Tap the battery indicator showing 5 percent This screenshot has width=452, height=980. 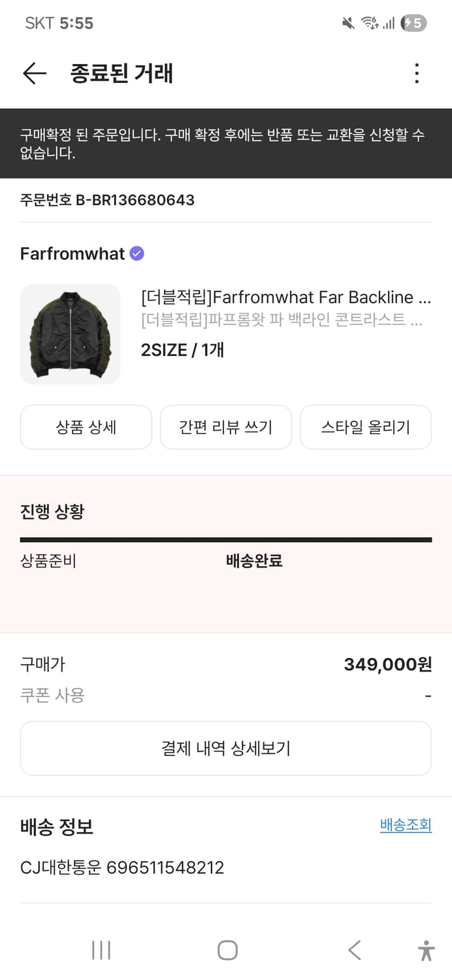[412, 22]
